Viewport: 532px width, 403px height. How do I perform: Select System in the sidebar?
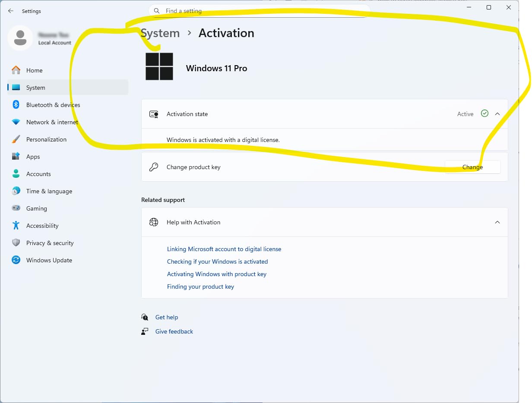click(68, 88)
